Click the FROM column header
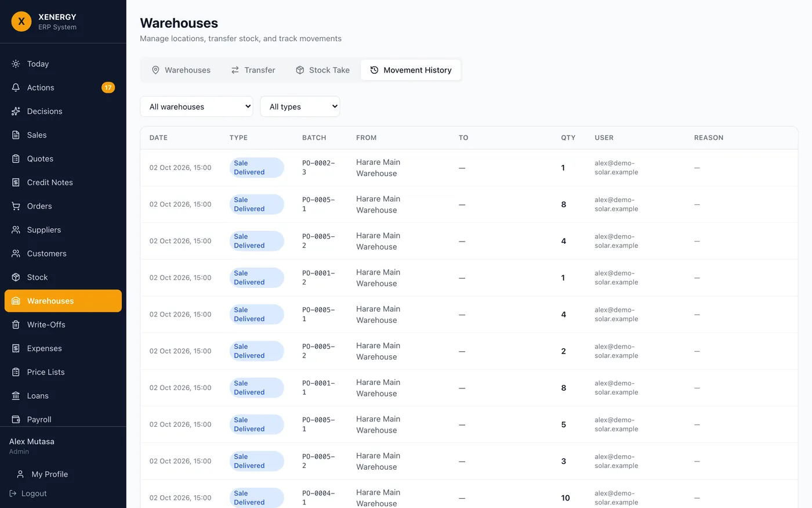Image resolution: width=812 pixels, height=508 pixels. pos(366,138)
